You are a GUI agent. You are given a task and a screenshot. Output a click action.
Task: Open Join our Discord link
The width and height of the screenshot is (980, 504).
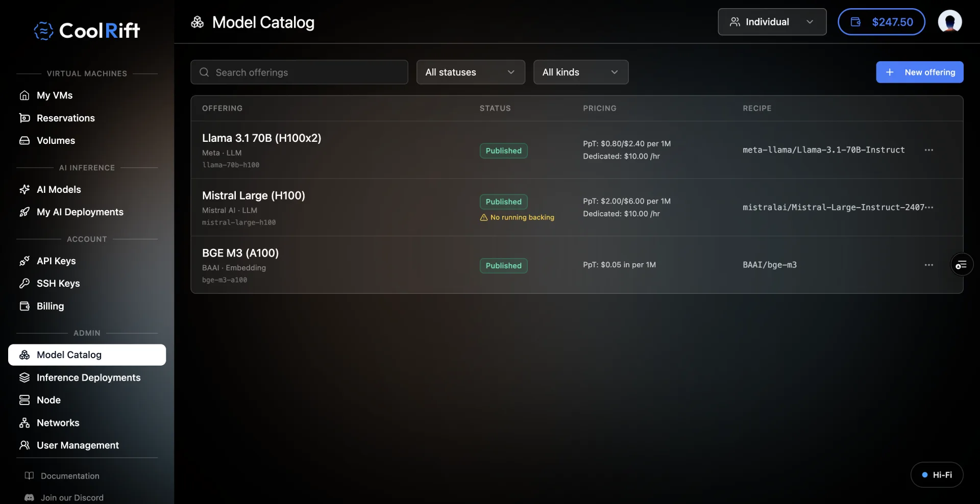click(72, 497)
